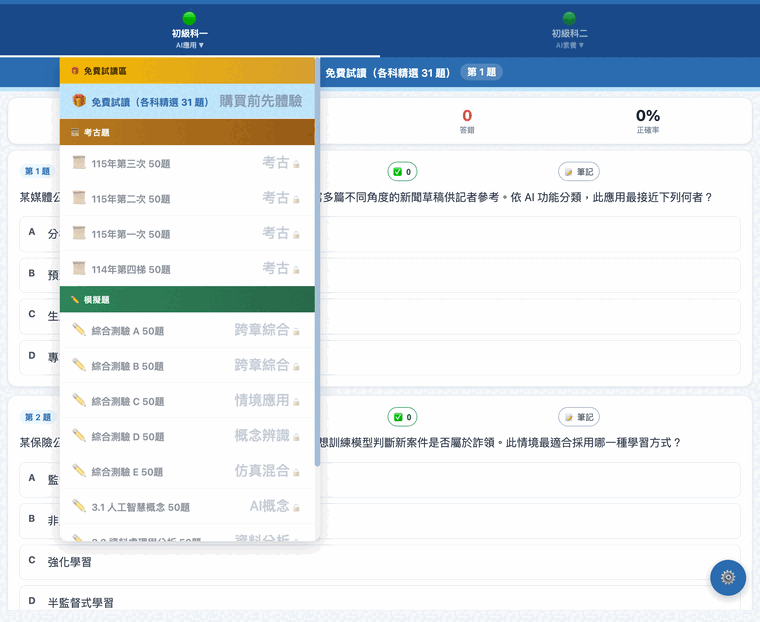
Task: Click the lock icon on 114年第四梯 row
Action: [296, 270]
